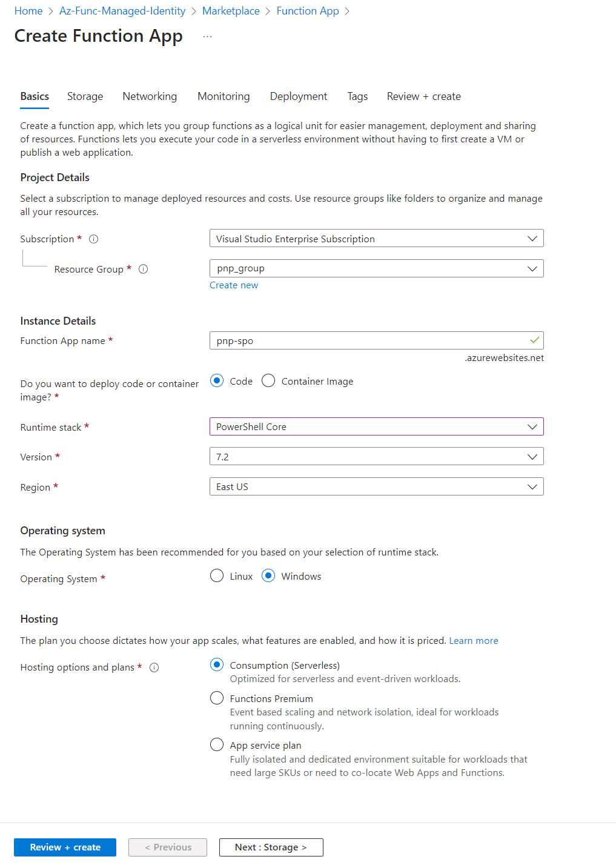Open the Version dropdown

[376, 457]
